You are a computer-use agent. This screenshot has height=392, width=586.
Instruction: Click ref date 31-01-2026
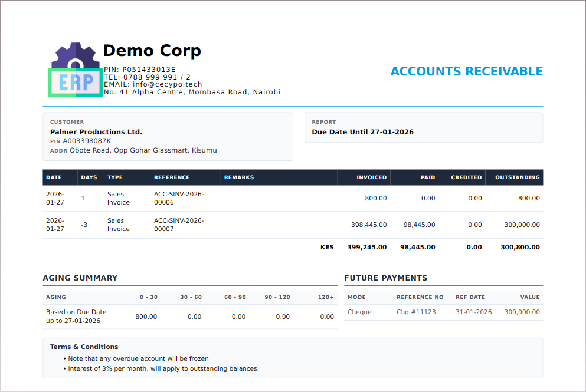point(473,312)
